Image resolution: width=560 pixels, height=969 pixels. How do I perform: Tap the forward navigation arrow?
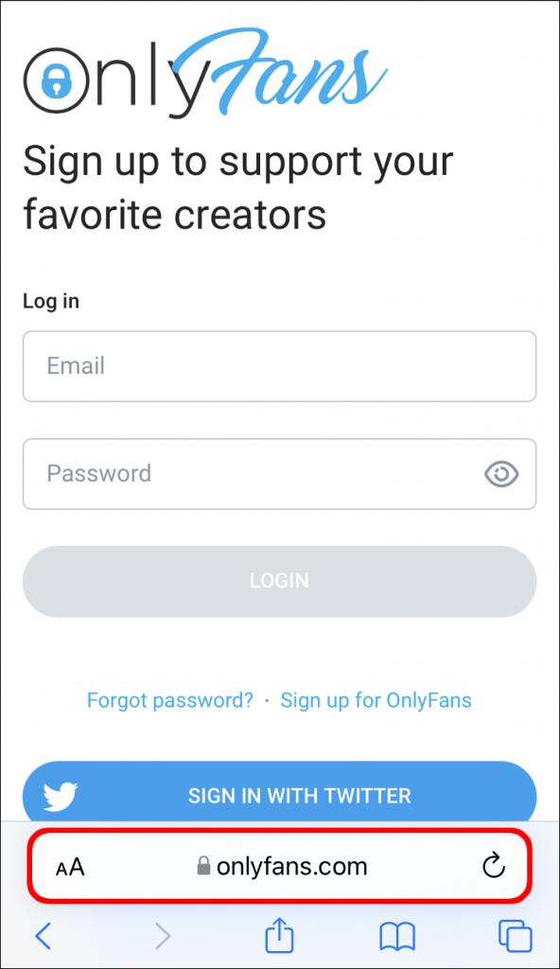pos(162,936)
